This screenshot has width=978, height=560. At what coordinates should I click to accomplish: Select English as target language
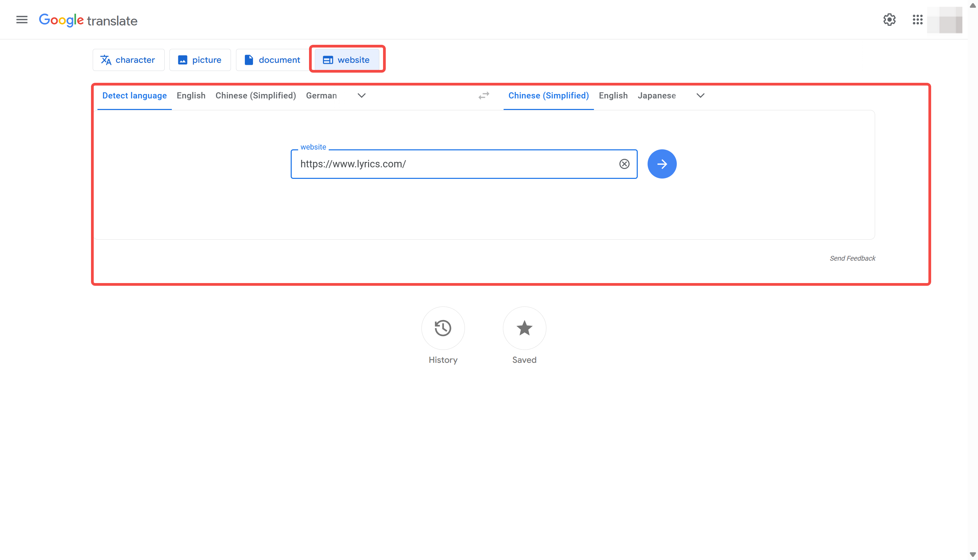(x=613, y=95)
